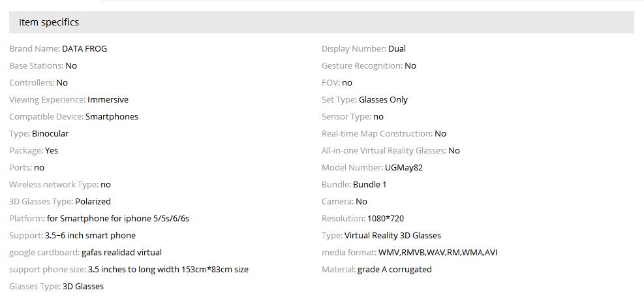Viewport: 644px width, 303px height.
Task: Click the Model Number UGMay82 text
Action: [x=404, y=167]
